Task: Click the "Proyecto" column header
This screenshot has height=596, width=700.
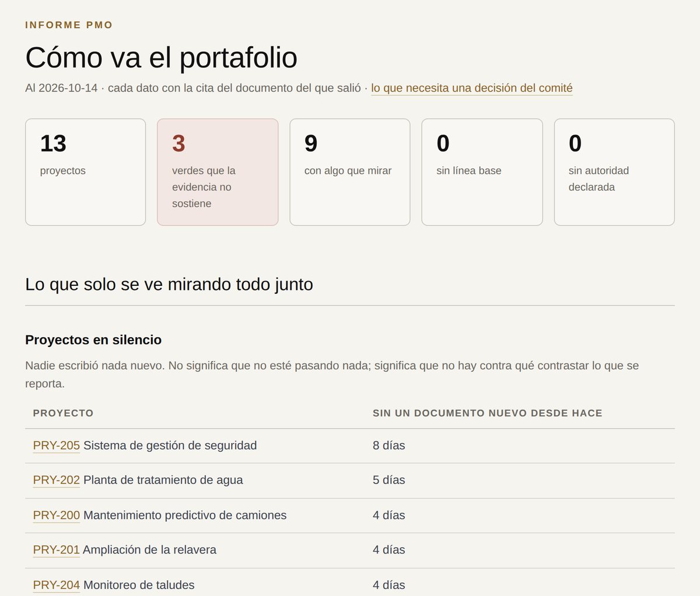Action: [x=63, y=413]
